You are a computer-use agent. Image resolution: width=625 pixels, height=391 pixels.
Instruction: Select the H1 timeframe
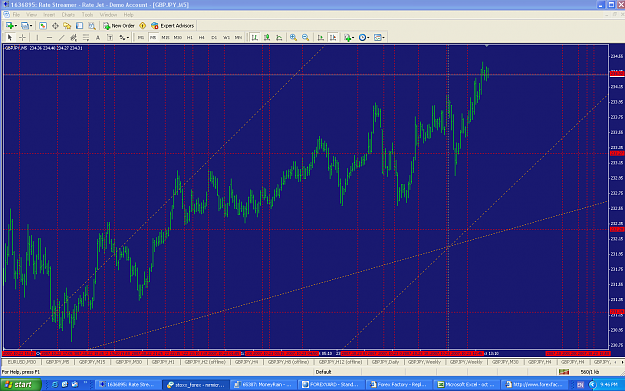point(190,37)
